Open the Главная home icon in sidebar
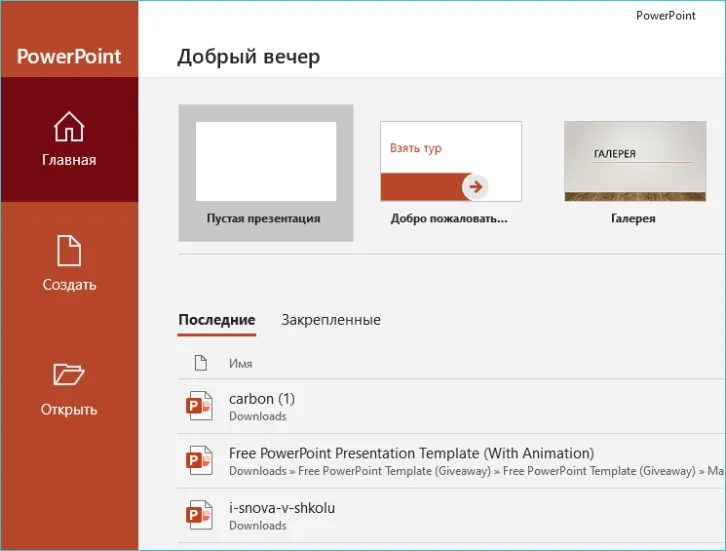 point(69,126)
